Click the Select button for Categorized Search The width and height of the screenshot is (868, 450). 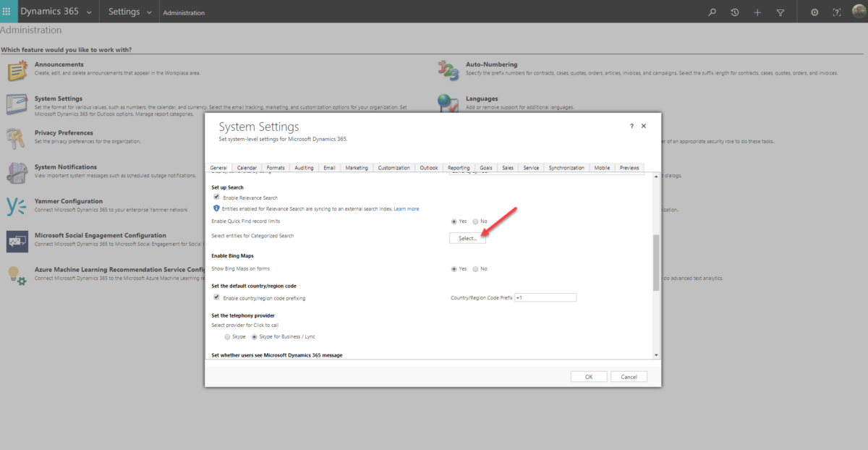pos(468,237)
